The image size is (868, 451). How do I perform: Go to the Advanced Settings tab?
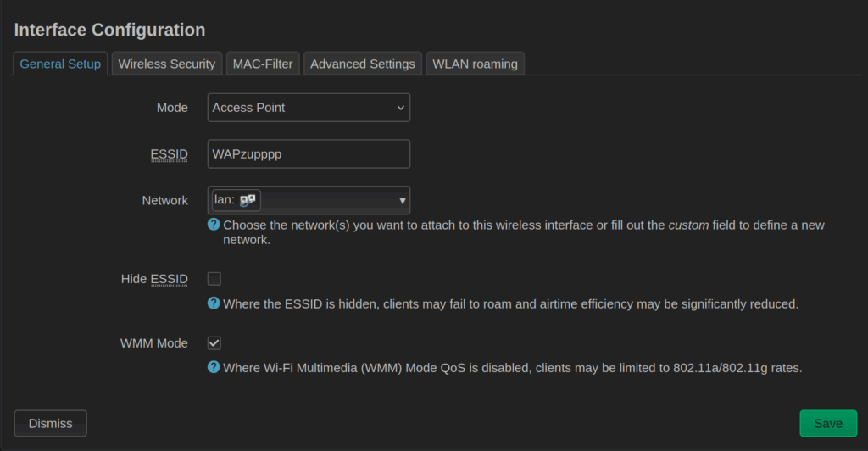[x=362, y=64]
